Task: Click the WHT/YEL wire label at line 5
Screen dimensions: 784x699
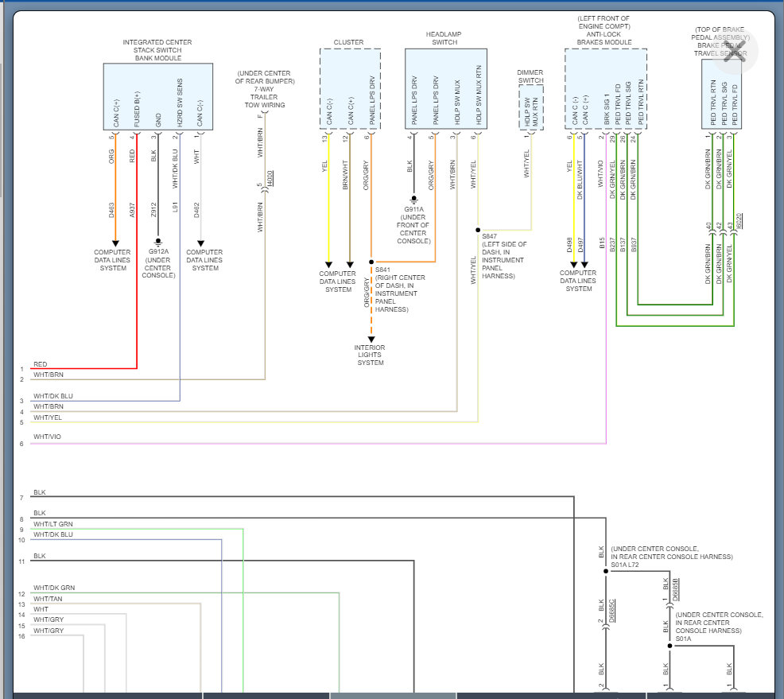Action: [x=48, y=417]
